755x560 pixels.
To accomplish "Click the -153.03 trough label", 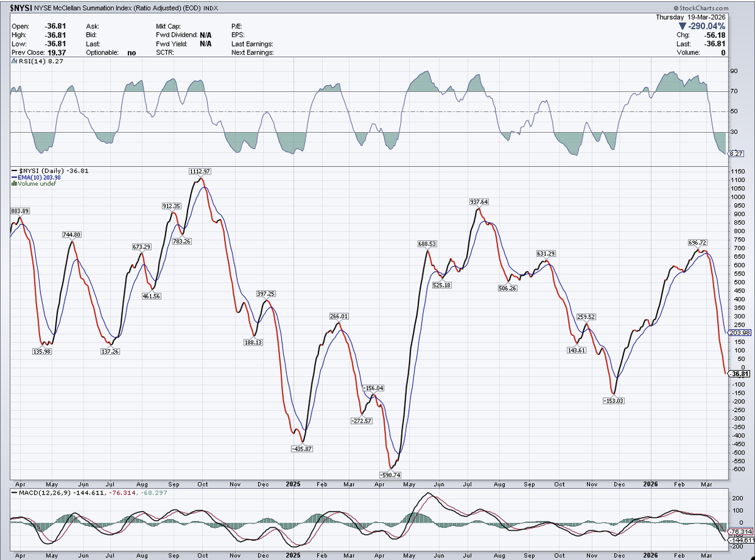I will tap(614, 400).
